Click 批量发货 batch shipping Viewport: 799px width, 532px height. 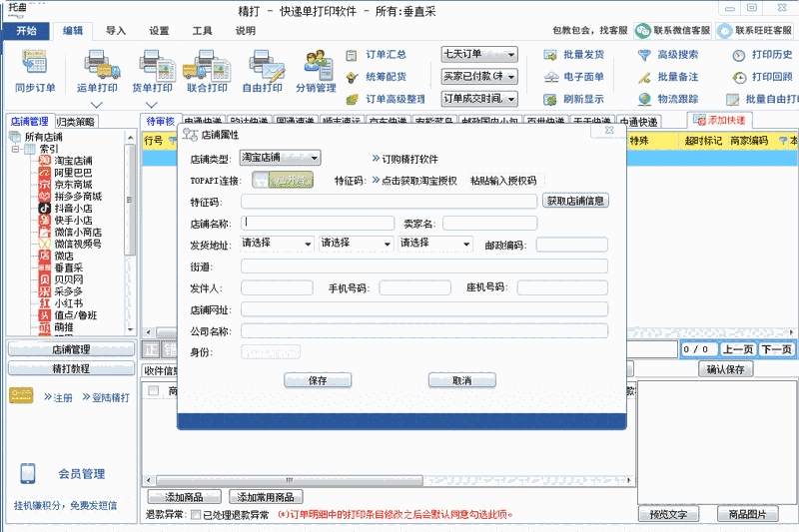coord(573,55)
